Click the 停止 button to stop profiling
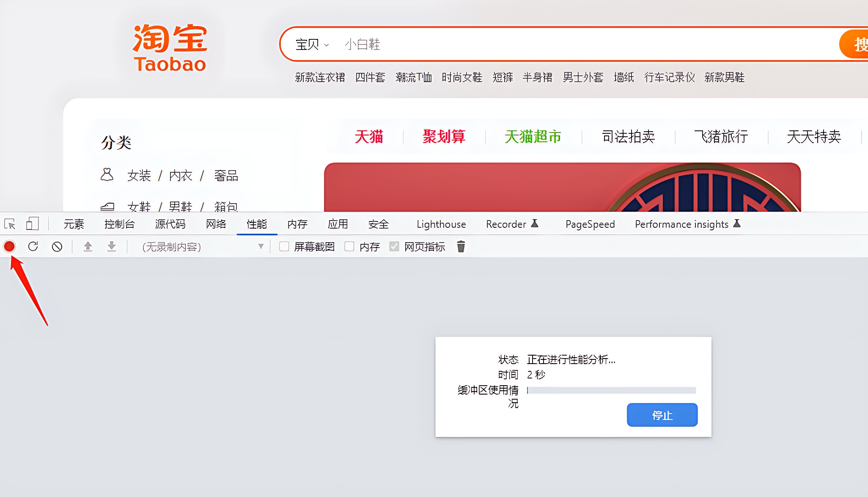 [662, 415]
